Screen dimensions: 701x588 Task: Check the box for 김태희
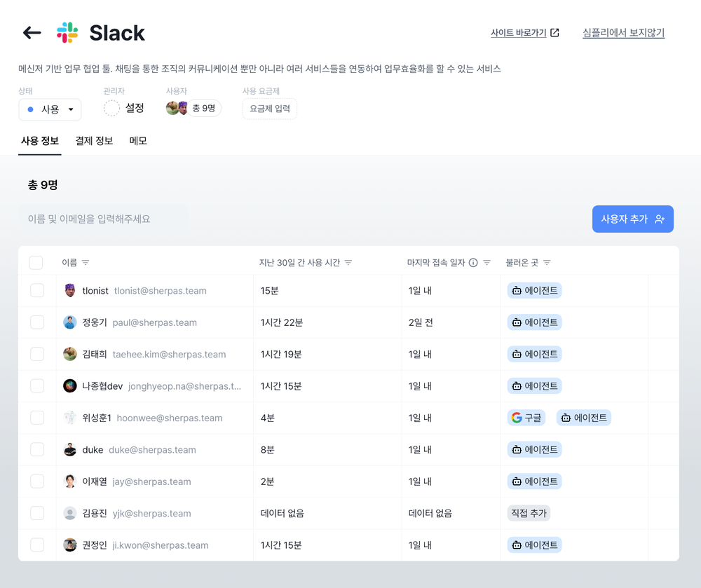coord(37,354)
